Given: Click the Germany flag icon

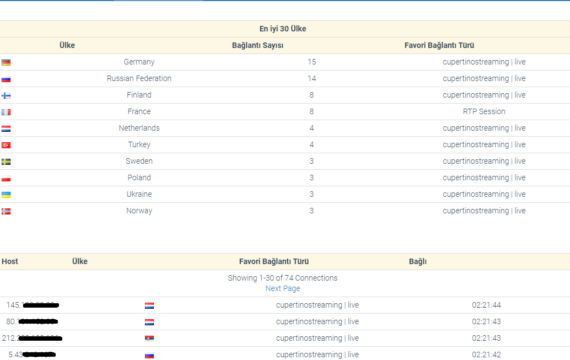Looking at the screenshot, I should 6,63.
